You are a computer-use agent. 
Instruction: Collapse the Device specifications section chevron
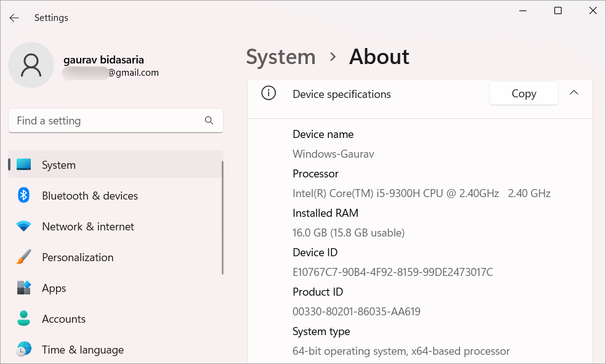pyautogui.click(x=574, y=93)
